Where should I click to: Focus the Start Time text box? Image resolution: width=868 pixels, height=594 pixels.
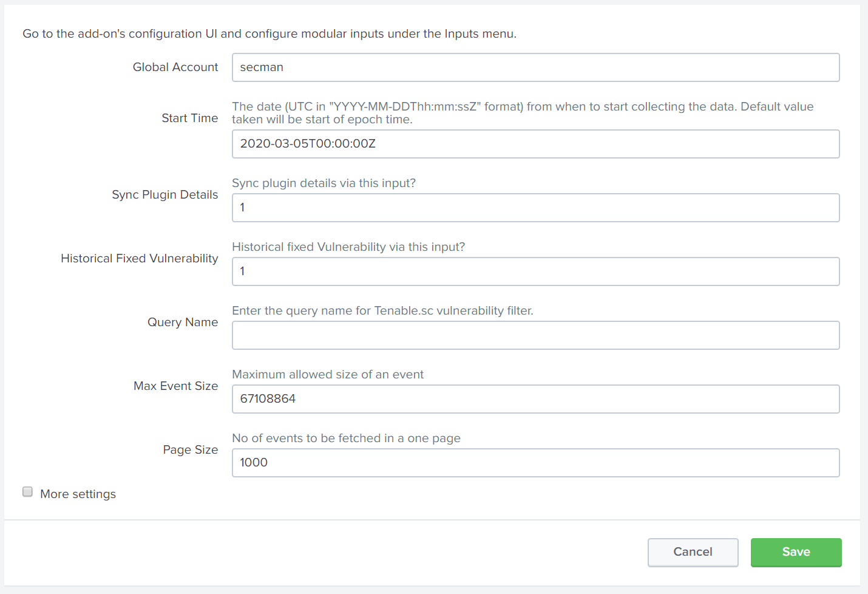pyautogui.click(x=535, y=144)
